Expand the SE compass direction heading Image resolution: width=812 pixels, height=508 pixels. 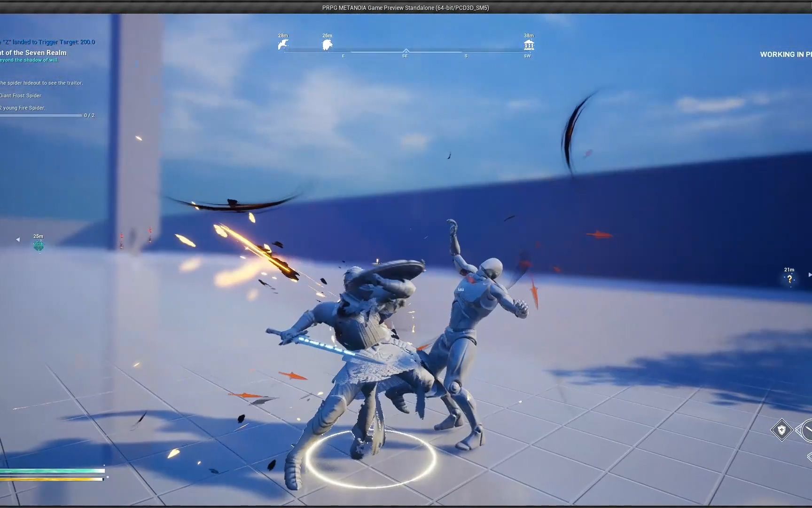point(405,56)
